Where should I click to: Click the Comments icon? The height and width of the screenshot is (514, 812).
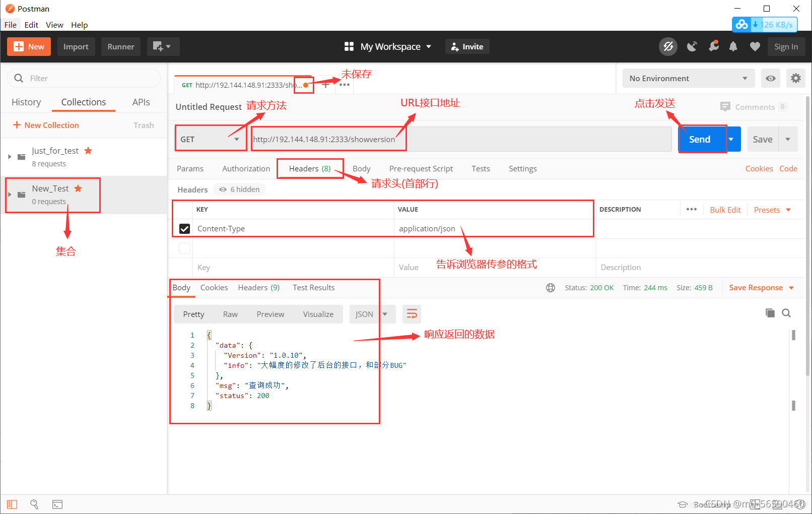point(725,107)
